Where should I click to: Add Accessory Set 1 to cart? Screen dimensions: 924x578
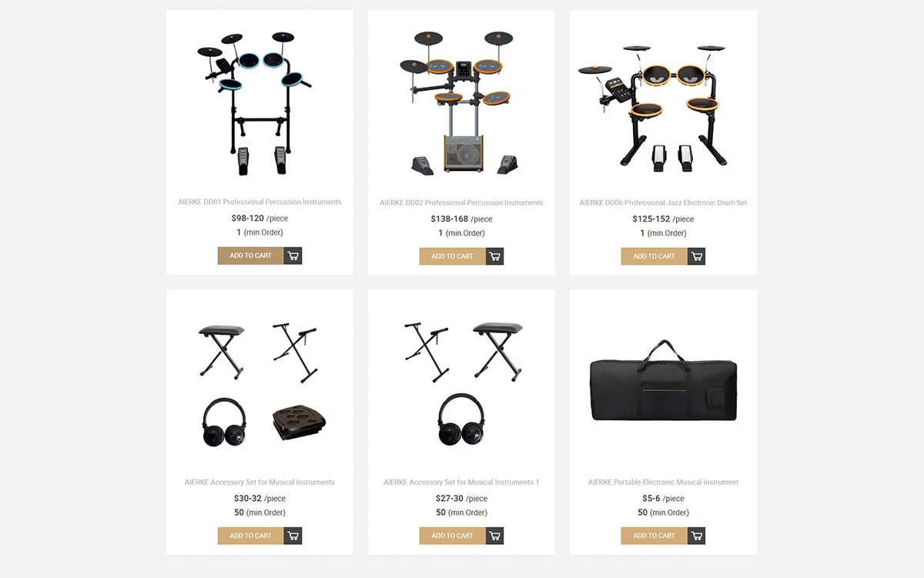452,536
